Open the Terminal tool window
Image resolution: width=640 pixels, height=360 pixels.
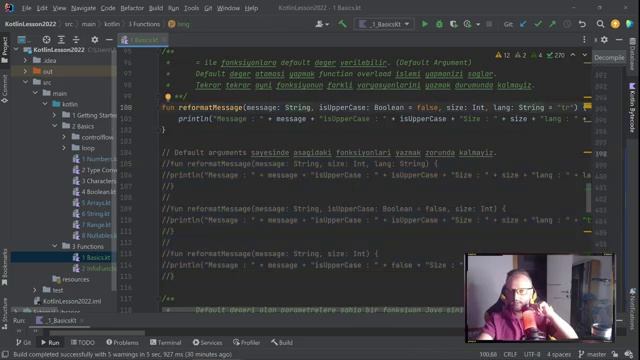coord(165,342)
